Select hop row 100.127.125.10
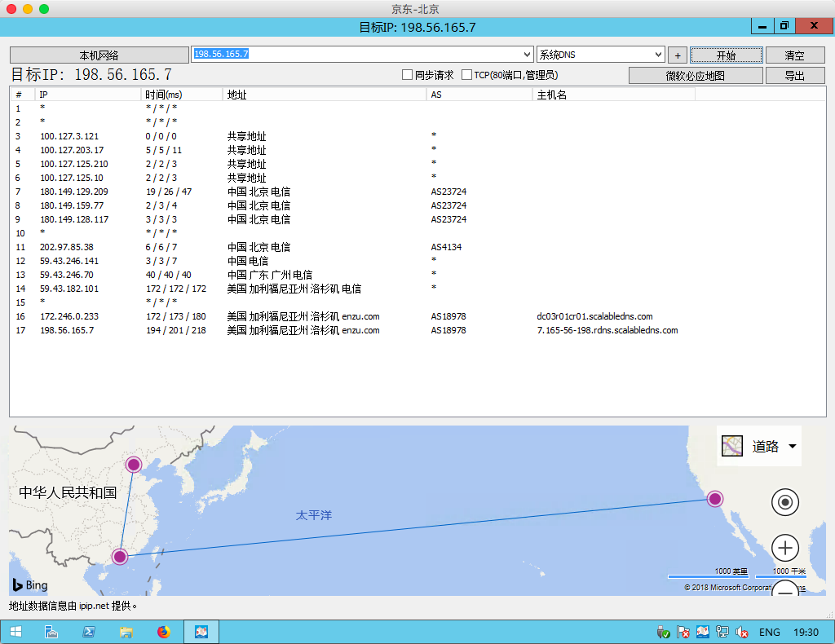This screenshot has width=835, height=644. click(x=417, y=178)
